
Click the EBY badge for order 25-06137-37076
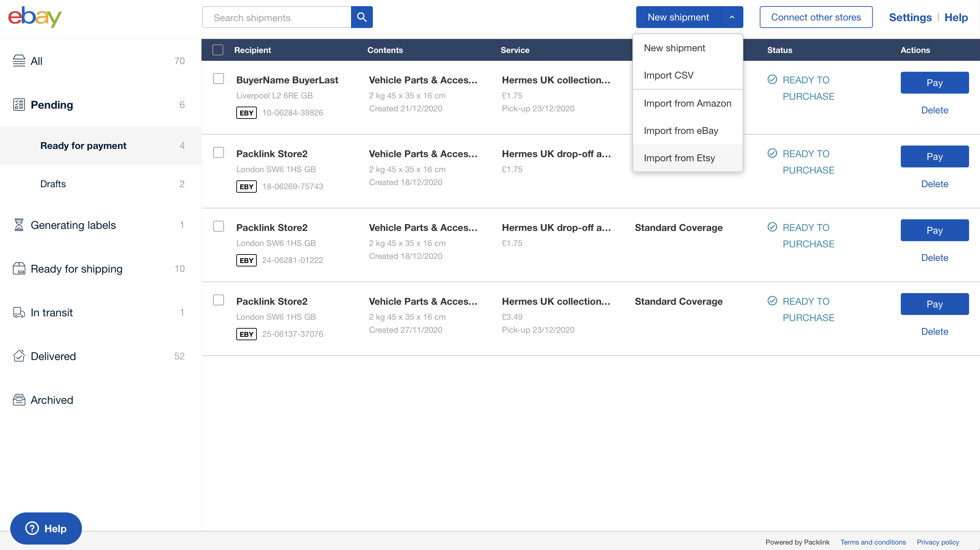[x=247, y=334]
